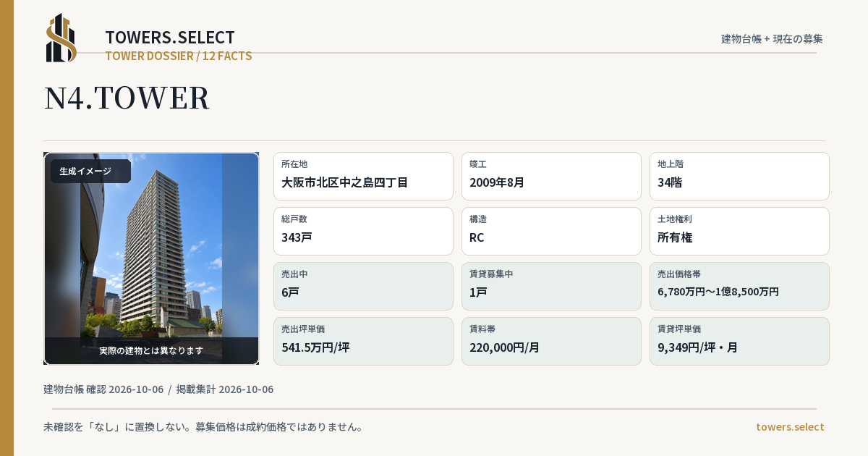Screen dimensions: 868x456
Task: Select the 売出価格帯 card with 6,780万円〜1億8,500万円
Action: pyautogui.click(x=739, y=286)
